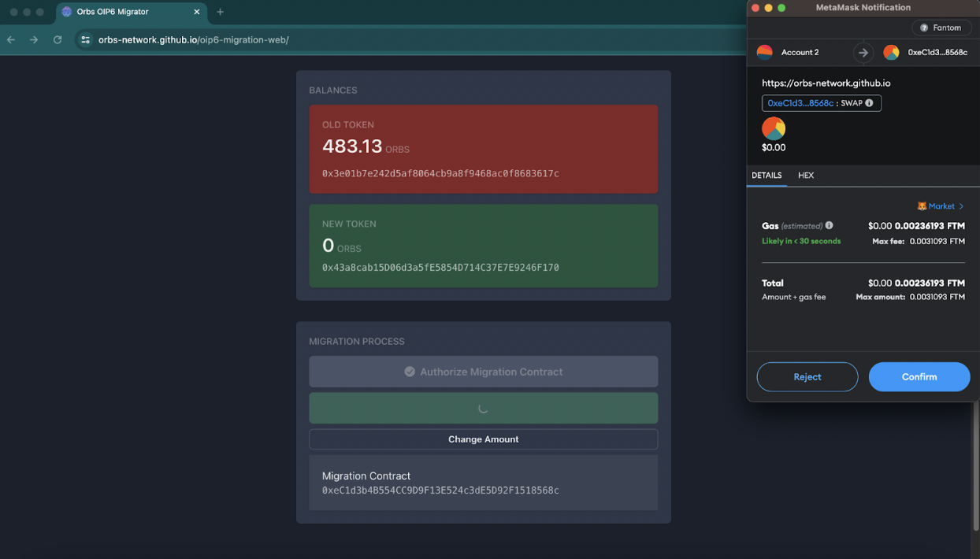Click the fox icon beside Market

922,206
